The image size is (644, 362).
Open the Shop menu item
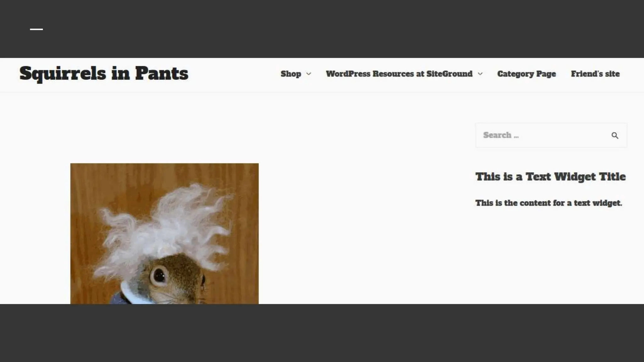click(x=291, y=74)
